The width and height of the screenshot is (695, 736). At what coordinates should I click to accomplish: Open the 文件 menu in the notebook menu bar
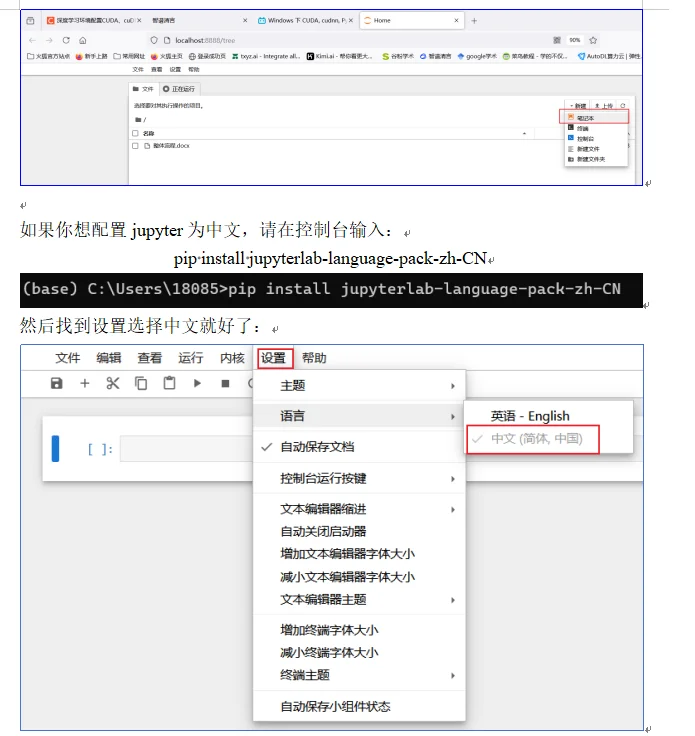point(68,358)
